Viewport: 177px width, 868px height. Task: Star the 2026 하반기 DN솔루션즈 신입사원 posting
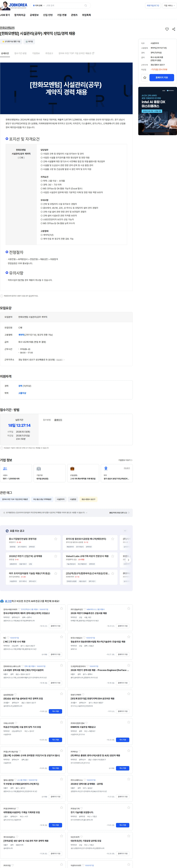[128, 608]
